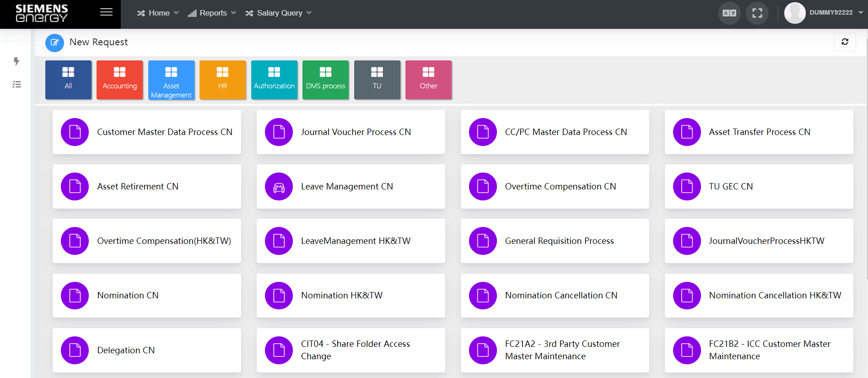Open the DUMMY92222 user dropdown arrow
868x378 pixels.
click(x=861, y=13)
